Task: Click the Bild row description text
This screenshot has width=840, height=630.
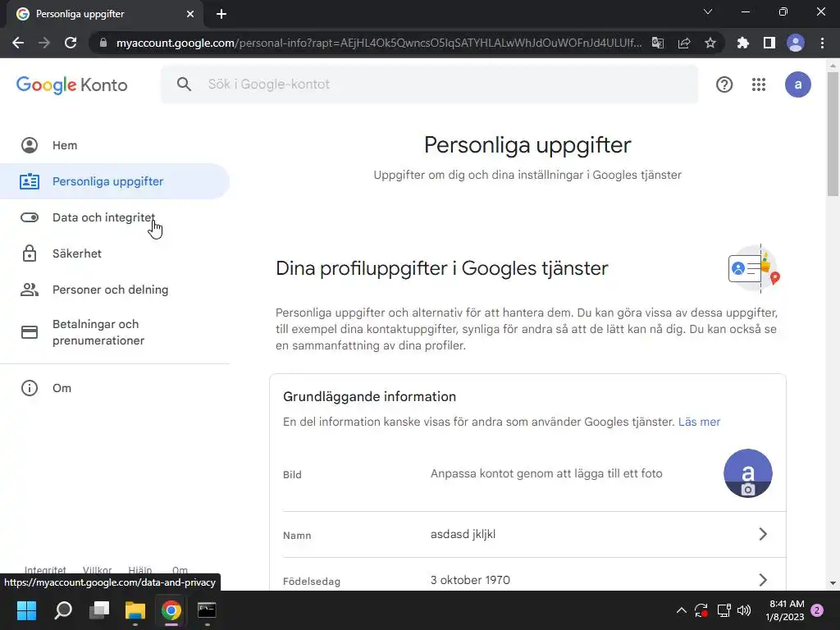Action: point(546,473)
